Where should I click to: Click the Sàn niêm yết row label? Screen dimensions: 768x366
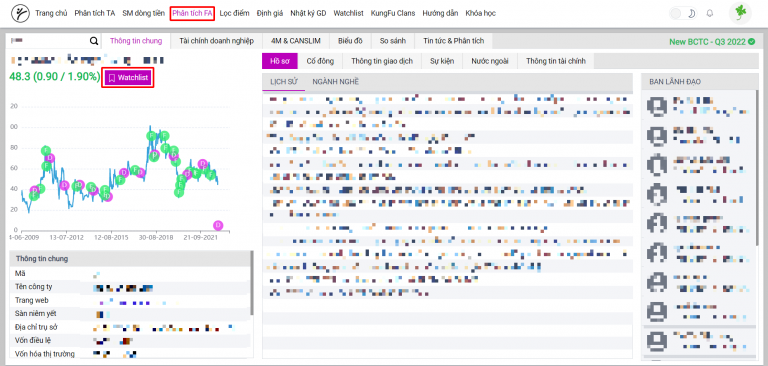pos(37,313)
